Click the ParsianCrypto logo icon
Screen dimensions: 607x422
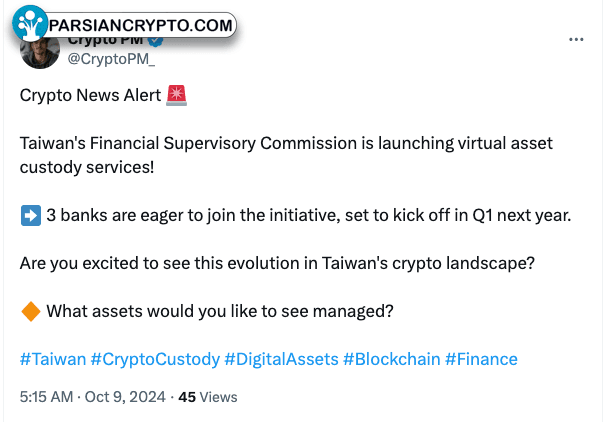coord(29,23)
